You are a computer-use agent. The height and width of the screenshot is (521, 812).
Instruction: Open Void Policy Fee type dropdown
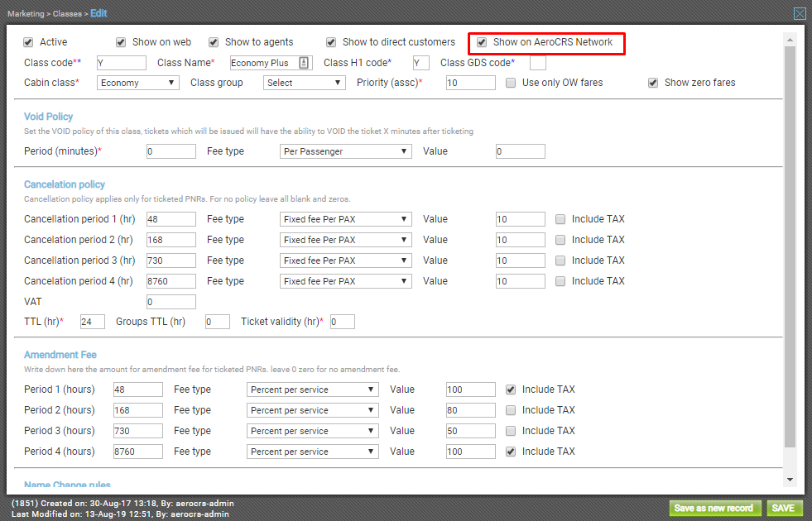click(345, 151)
